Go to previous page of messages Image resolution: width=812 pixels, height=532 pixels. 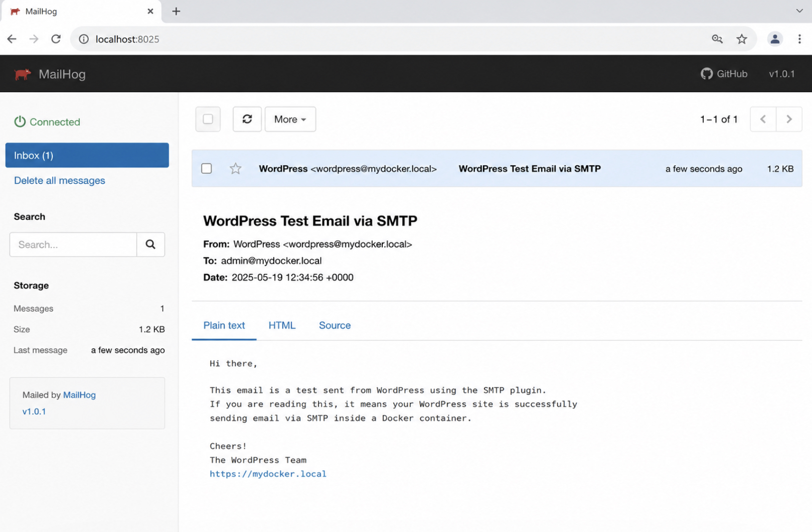[x=763, y=119]
